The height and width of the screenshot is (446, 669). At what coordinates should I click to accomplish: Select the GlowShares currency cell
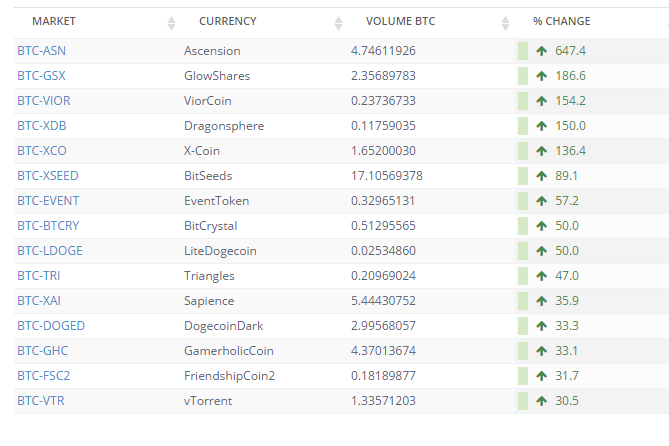point(217,76)
